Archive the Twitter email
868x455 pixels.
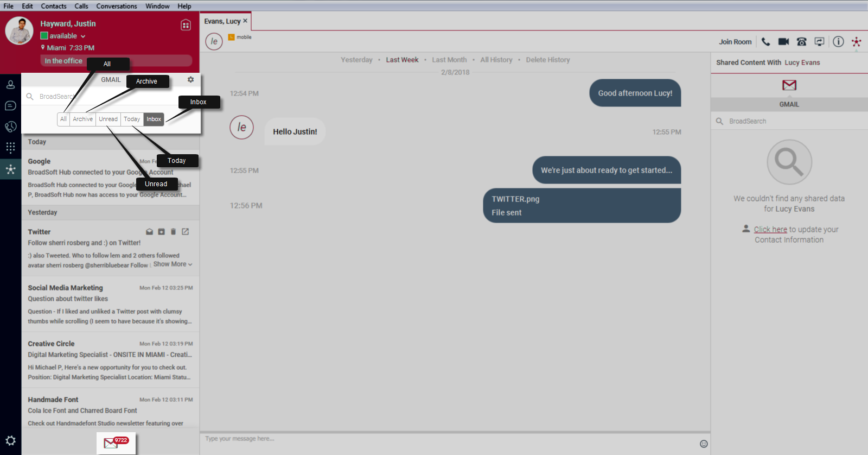click(x=161, y=232)
